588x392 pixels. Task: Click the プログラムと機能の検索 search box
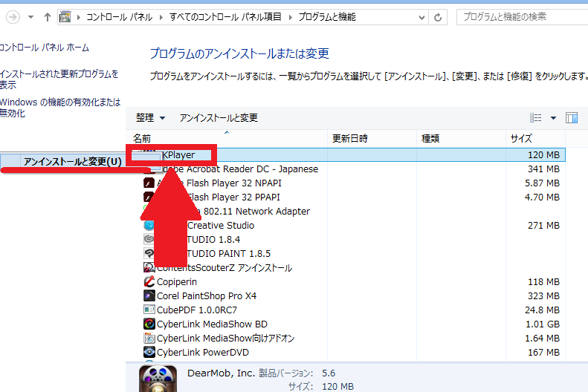[x=520, y=17]
